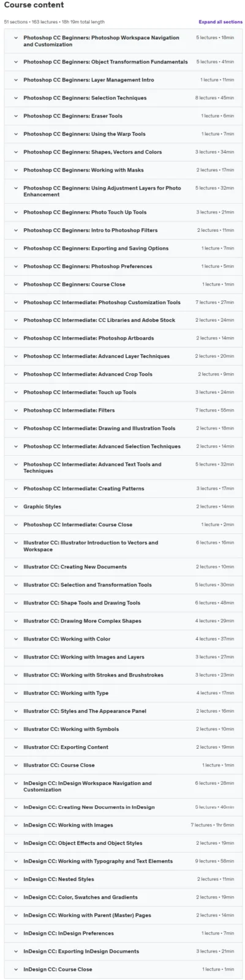
Task: Click chevron next to Photoshop Artboards
Action: (x=17, y=338)
